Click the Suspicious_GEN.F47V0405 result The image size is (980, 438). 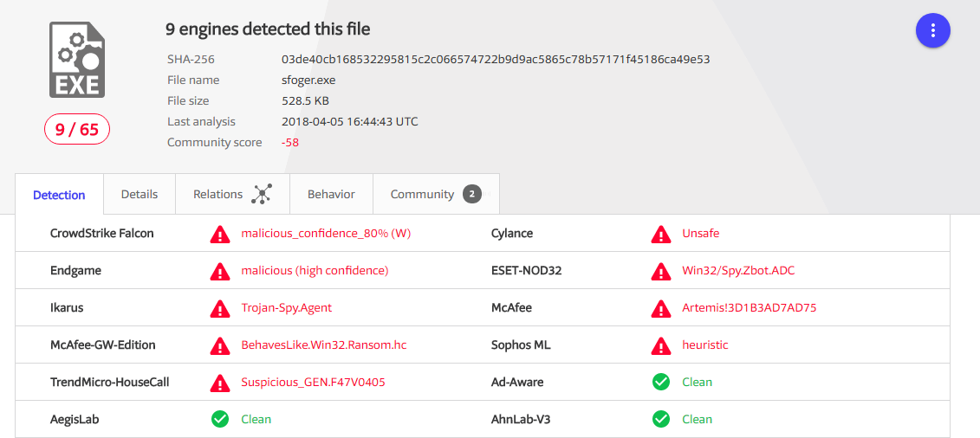coord(313,382)
